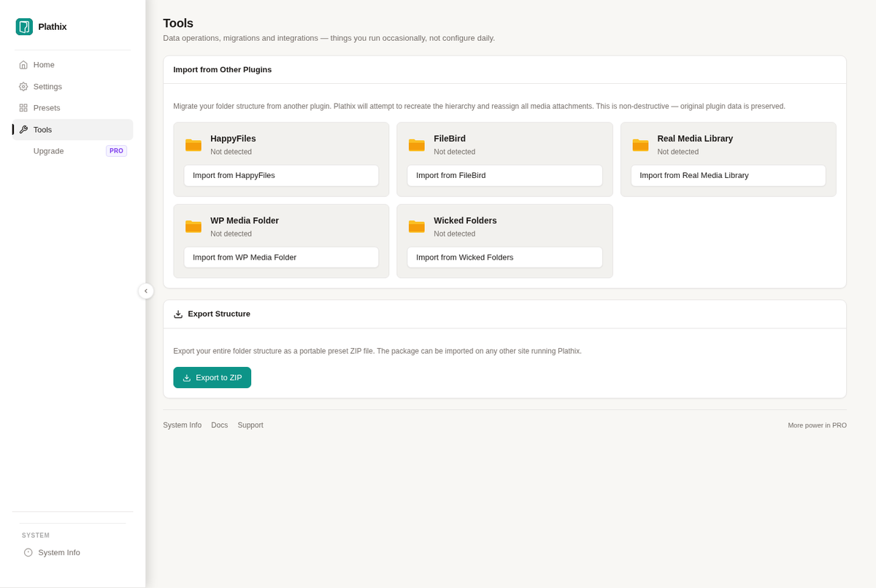Open the Presets page
This screenshot has width=876, height=588.
coord(73,108)
